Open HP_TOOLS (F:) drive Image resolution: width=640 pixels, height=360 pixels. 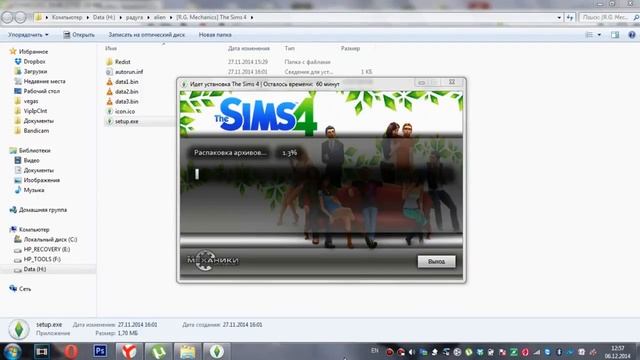(42, 259)
